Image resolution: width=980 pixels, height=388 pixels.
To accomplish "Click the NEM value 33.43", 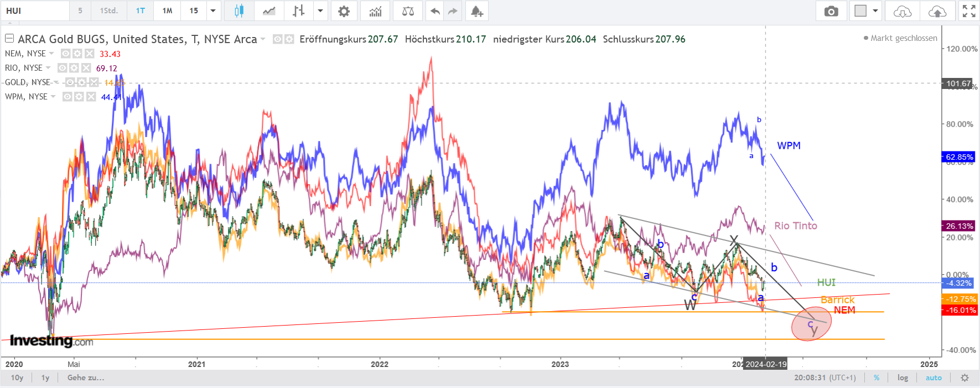I will pos(110,54).
